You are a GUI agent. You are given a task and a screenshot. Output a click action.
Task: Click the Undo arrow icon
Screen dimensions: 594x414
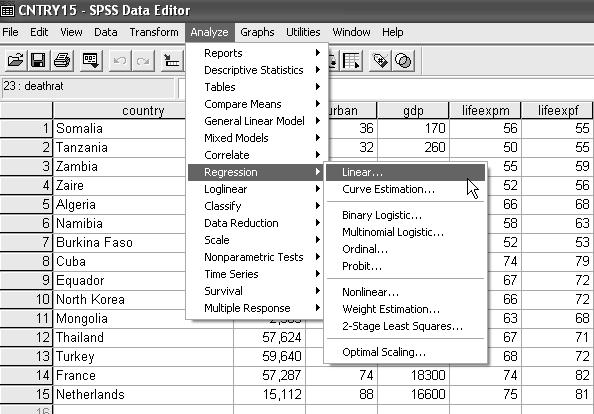click(120, 61)
